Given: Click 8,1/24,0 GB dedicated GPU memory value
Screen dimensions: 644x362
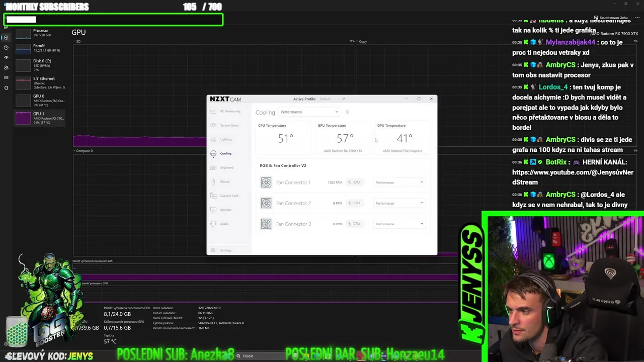Looking at the screenshot, I should tap(117, 314).
